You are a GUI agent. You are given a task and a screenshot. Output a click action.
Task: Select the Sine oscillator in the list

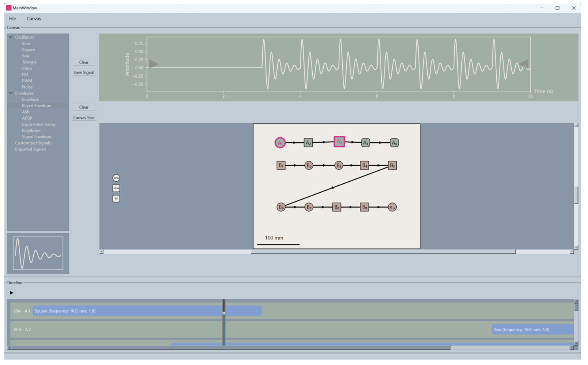click(26, 43)
